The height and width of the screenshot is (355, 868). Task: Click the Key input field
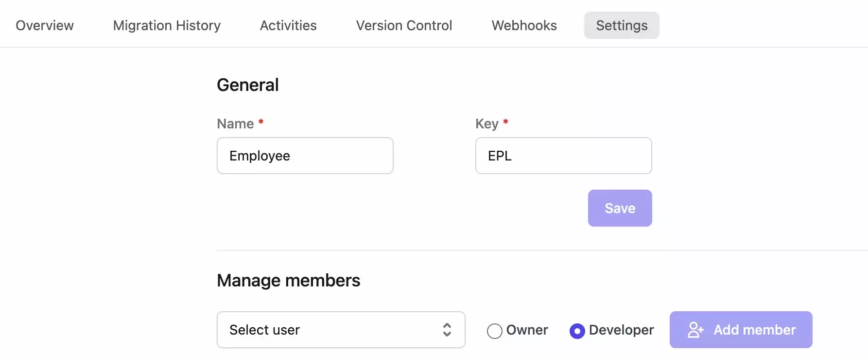coord(564,156)
